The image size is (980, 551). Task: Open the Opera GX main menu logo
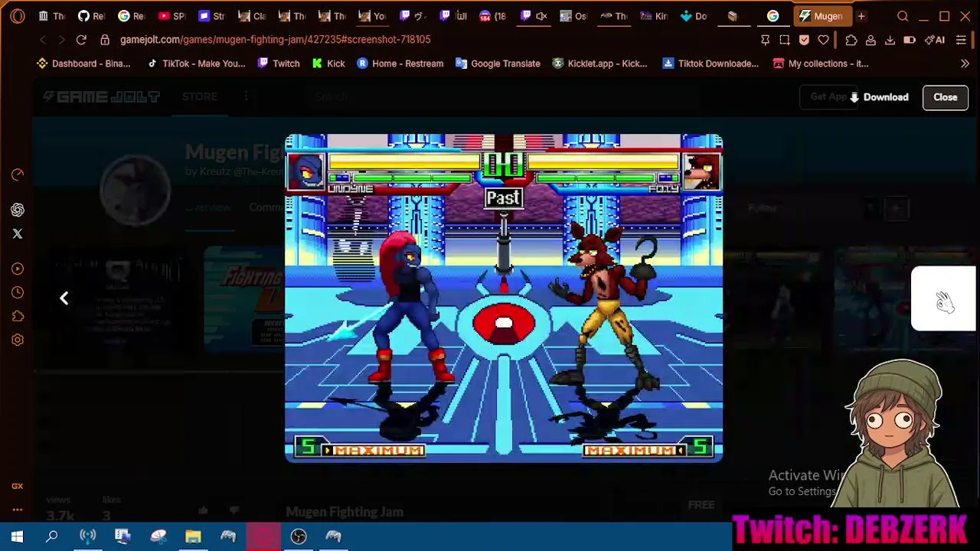pyautogui.click(x=18, y=16)
